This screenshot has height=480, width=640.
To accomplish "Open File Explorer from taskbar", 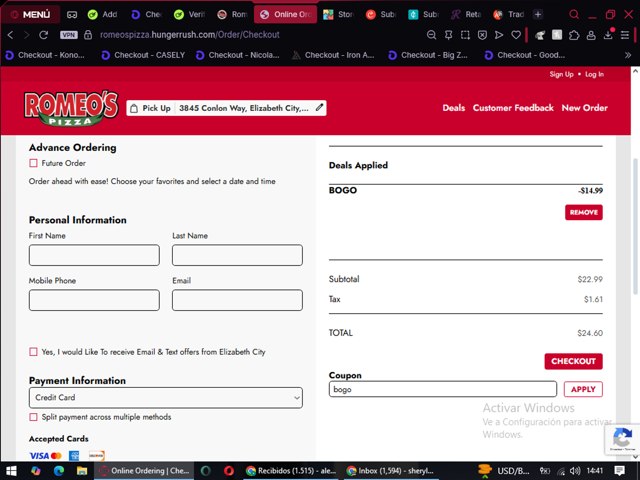I will (x=82, y=471).
